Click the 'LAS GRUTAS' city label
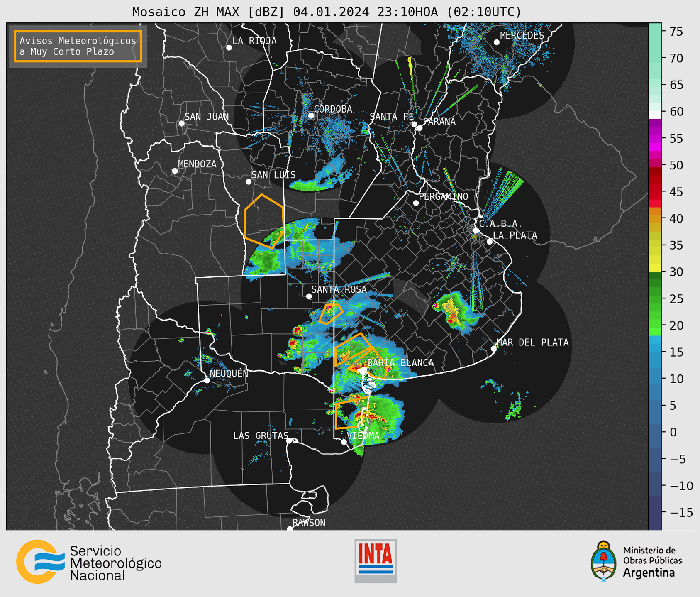 click(261, 436)
